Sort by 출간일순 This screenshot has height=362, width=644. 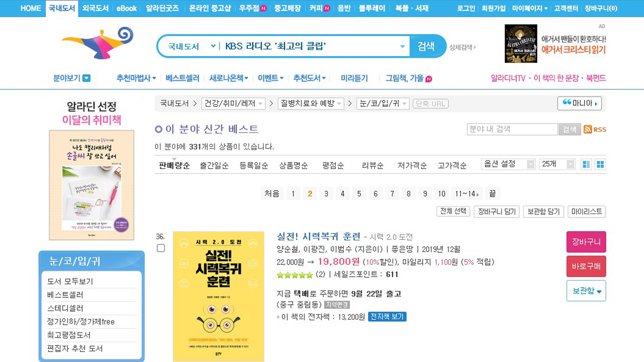click(x=214, y=166)
